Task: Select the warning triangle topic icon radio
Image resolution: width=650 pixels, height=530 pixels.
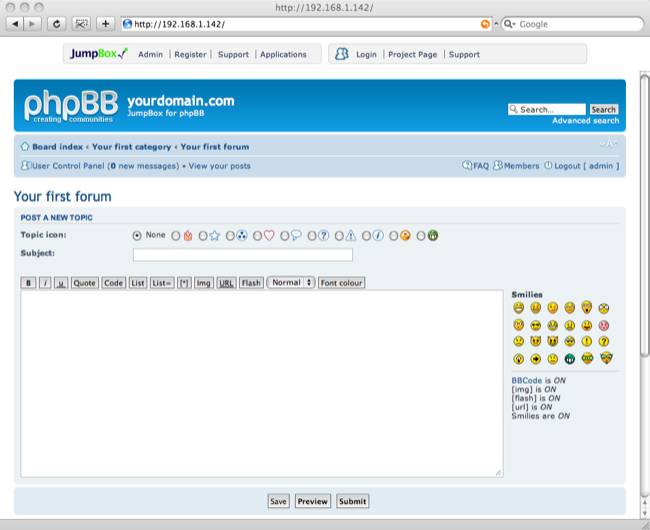Action: point(339,236)
